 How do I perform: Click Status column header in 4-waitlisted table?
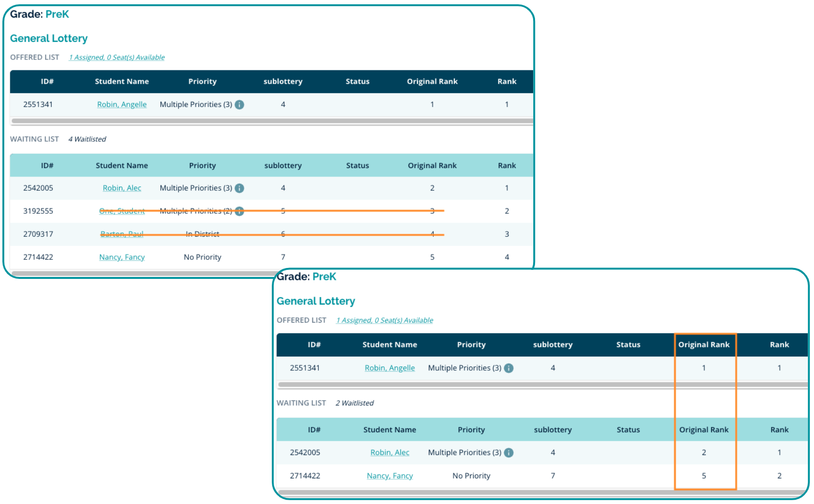coord(357,166)
